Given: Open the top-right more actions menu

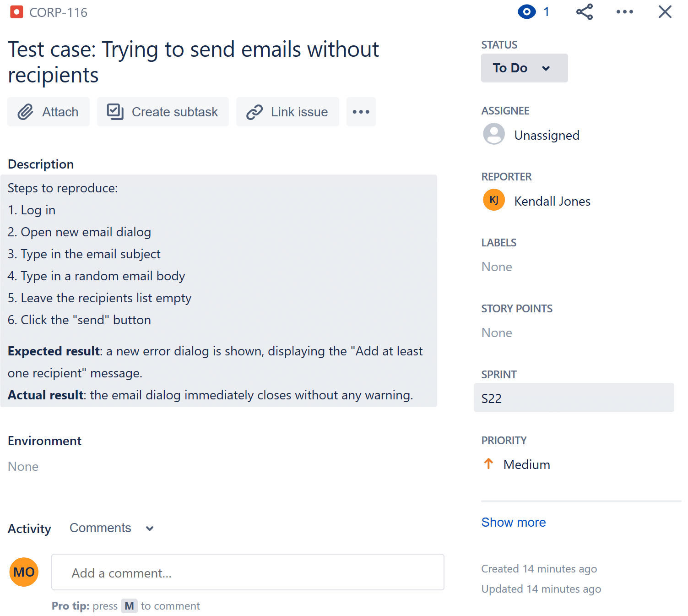Looking at the screenshot, I should pos(624,12).
